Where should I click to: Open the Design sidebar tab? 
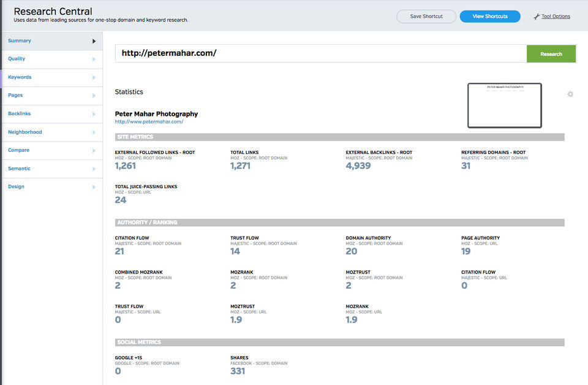pos(17,186)
